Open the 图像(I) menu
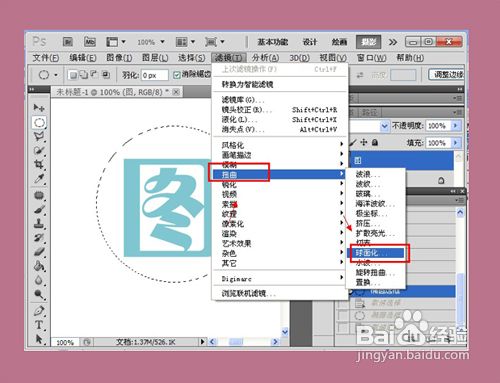This screenshot has height=383, width=500. click(x=119, y=58)
